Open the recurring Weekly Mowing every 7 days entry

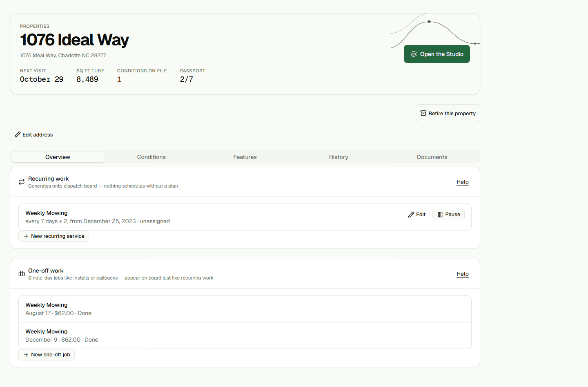tap(245, 217)
